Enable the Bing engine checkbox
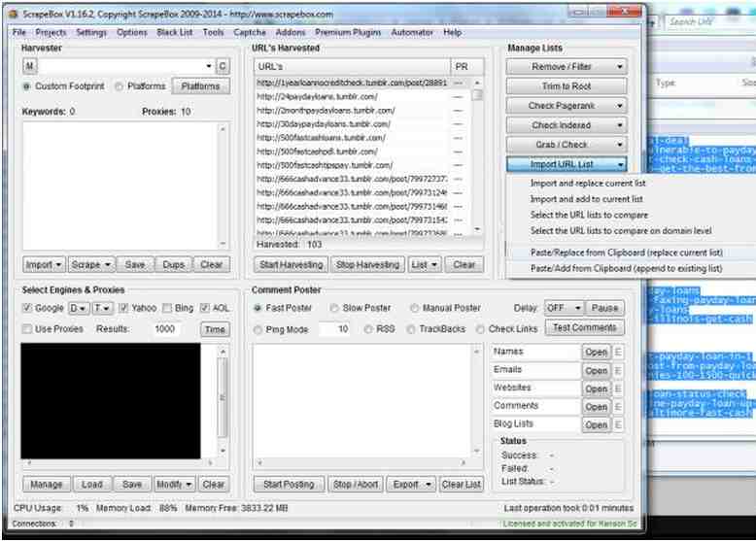Image resolution: width=756 pixels, height=541 pixels. (167, 308)
